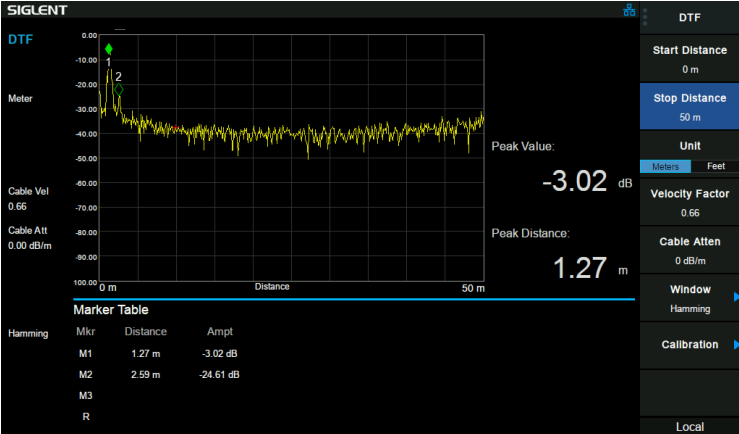Screen dimensions: 739x434
Task: Click the network connection status icon
Action: coord(629,10)
